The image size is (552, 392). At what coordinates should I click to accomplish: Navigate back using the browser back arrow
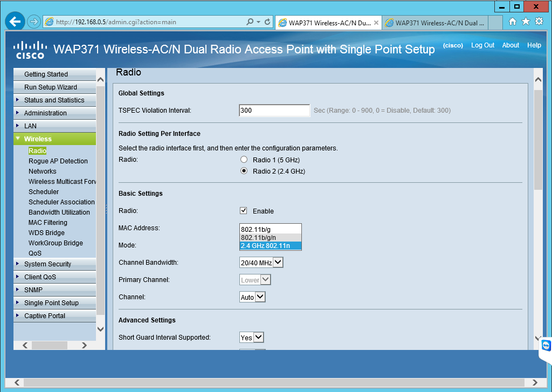coord(15,22)
